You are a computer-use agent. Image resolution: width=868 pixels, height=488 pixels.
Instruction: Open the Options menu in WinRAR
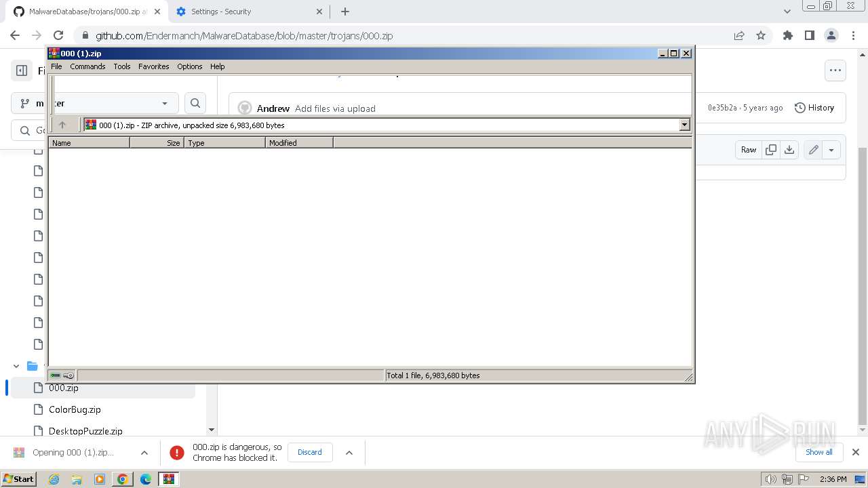(x=190, y=66)
